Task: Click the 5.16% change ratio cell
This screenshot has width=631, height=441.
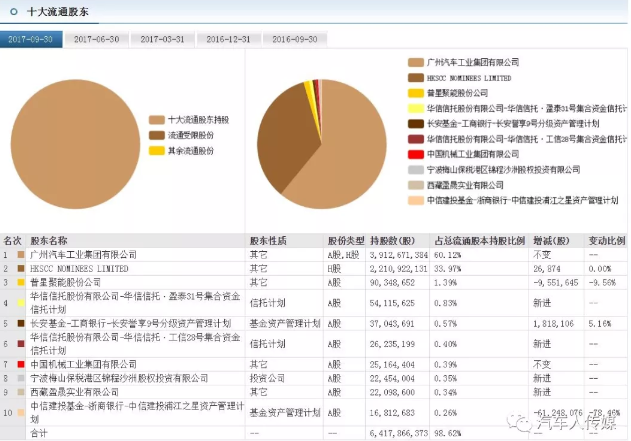Action: (x=600, y=324)
